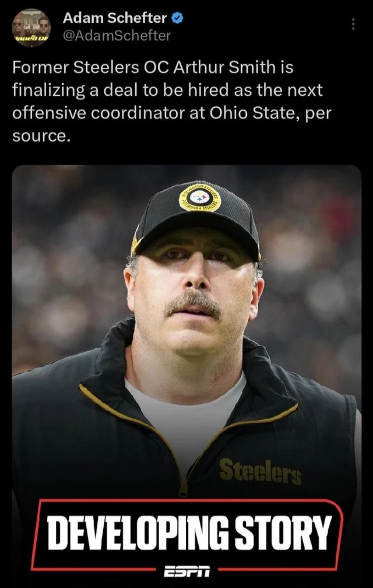
Task: Click the ESPN logo below the banner
Action: coord(186,572)
